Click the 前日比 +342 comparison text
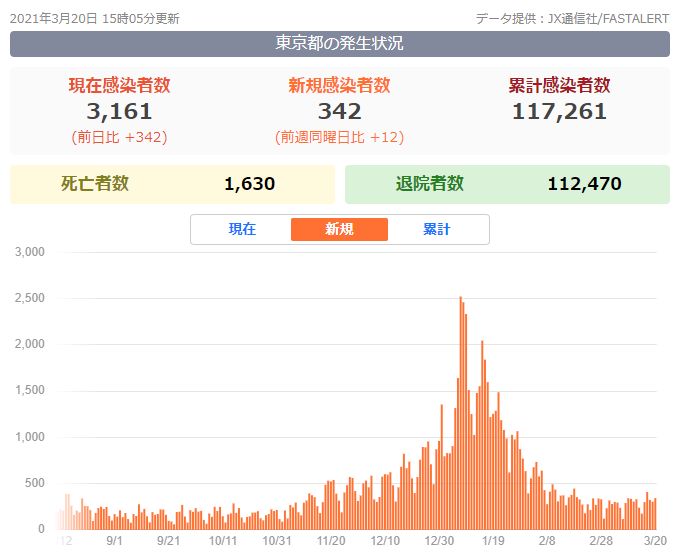685x554 pixels. pyautogui.click(x=119, y=137)
